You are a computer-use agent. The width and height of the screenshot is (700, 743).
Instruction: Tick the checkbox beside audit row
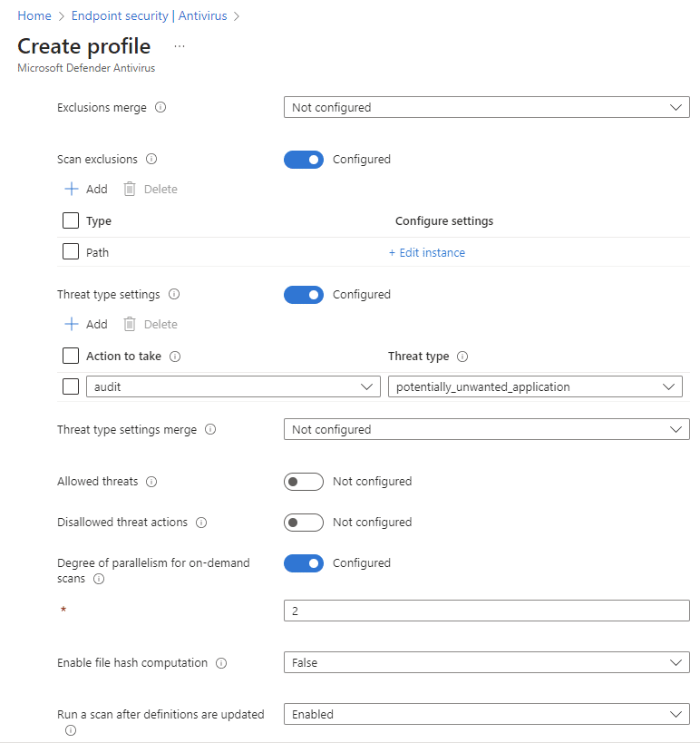71,386
